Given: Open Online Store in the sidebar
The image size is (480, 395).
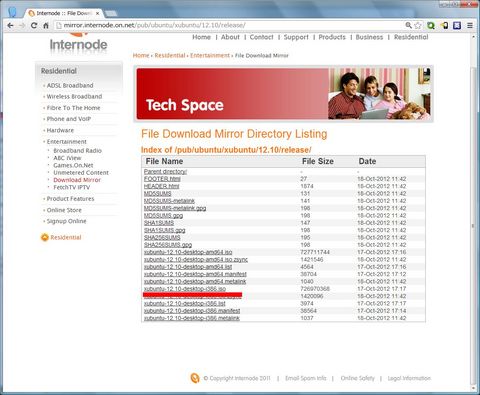Looking at the screenshot, I should coord(64,210).
